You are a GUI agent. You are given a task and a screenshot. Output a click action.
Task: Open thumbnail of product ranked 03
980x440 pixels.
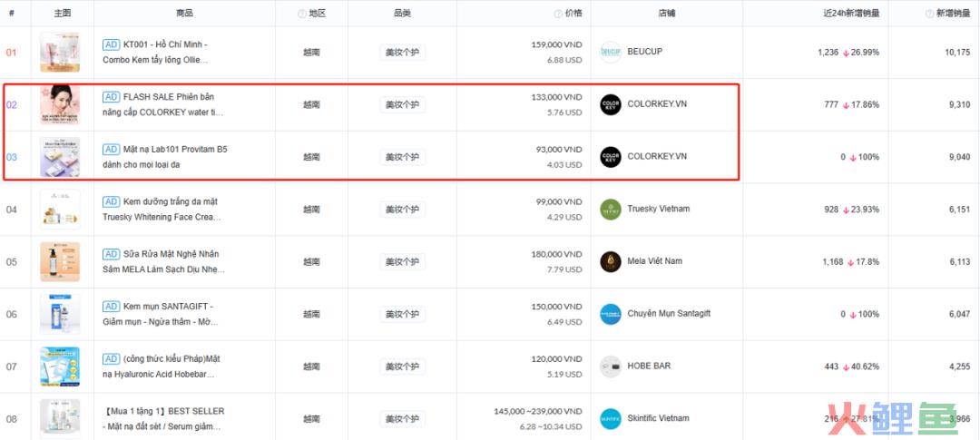coord(60,157)
